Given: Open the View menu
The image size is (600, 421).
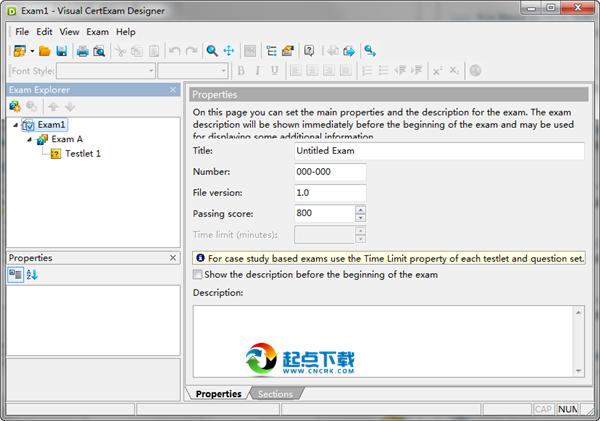Looking at the screenshot, I should pyautogui.click(x=69, y=32).
